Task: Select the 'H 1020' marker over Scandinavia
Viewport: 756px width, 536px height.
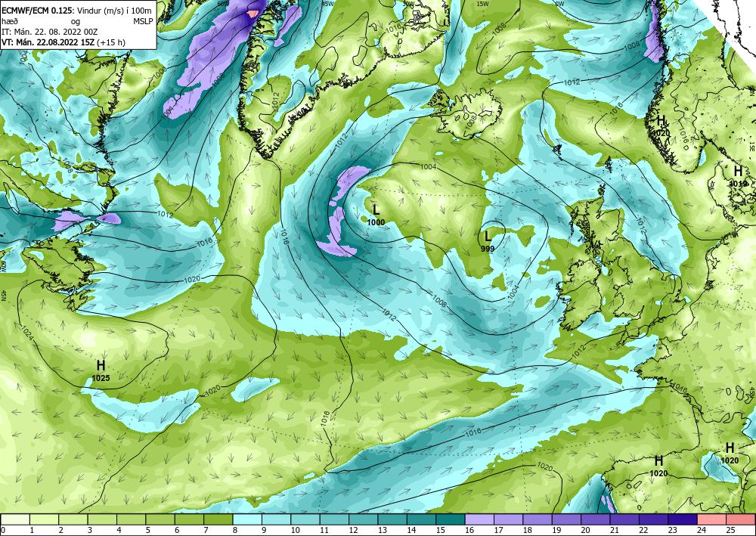Action: pyautogui.click(x=661, y=125)
